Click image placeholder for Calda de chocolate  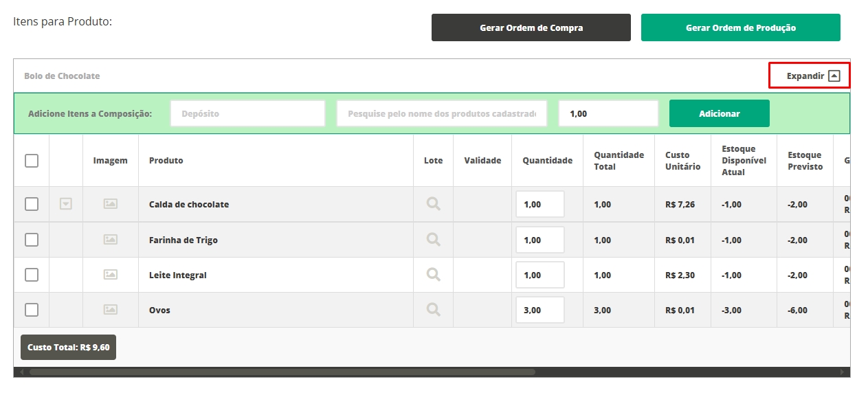pyautogui.click(x=110, y=204)
